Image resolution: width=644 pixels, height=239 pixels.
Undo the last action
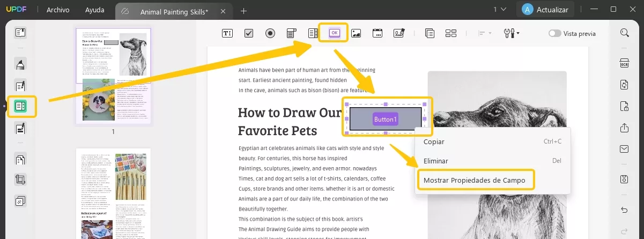[624, 210]
